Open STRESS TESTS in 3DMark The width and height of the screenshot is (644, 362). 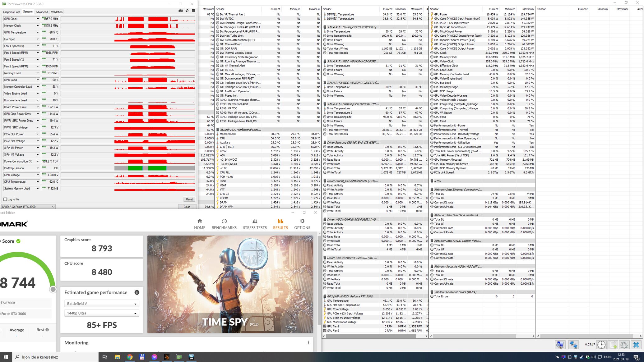[x=255, y=224]
